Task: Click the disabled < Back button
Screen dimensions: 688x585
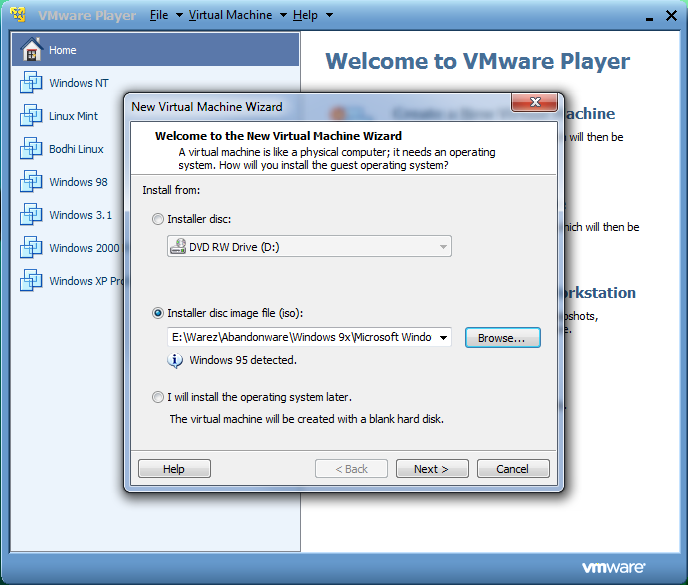Action: (x=351, y=469)
